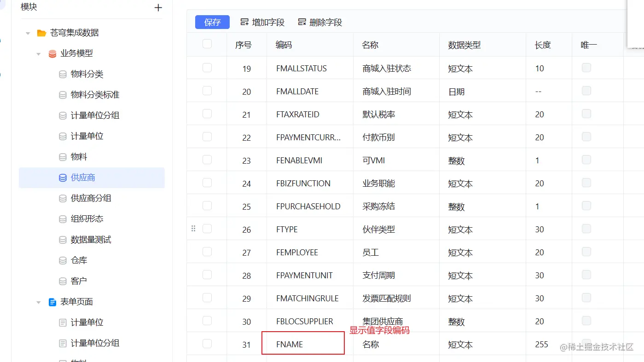Click the icon beside 供应商分组

[x=63, y=198]
